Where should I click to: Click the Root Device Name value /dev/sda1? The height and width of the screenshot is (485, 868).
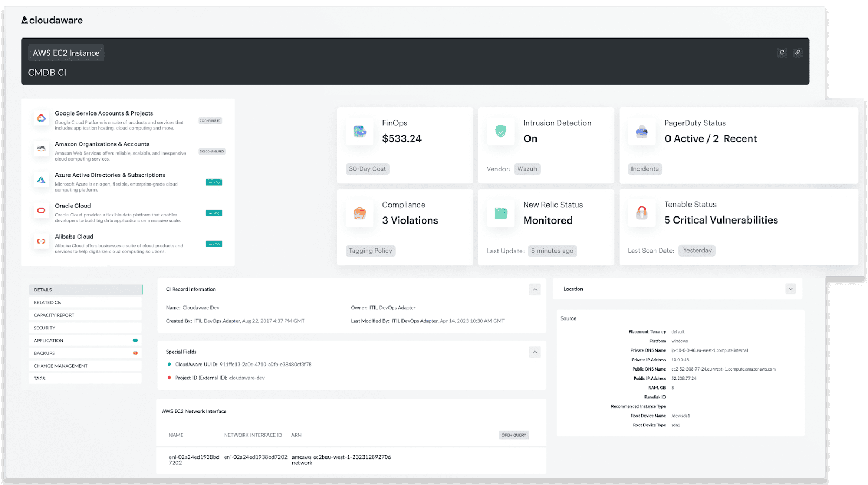pos(680,416)
